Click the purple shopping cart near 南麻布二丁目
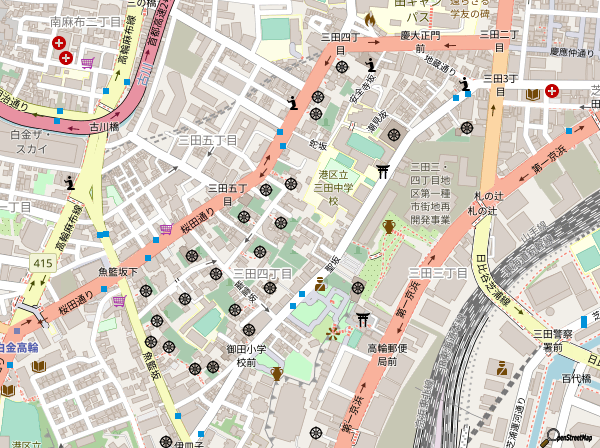Image resolution: width=600 pixels, height=448 pixels. 88,63
